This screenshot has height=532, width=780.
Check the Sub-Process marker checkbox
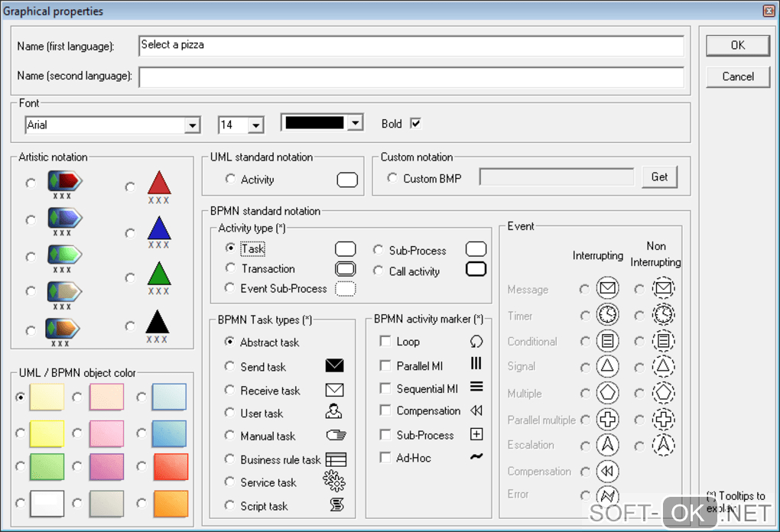click(385, 435)
